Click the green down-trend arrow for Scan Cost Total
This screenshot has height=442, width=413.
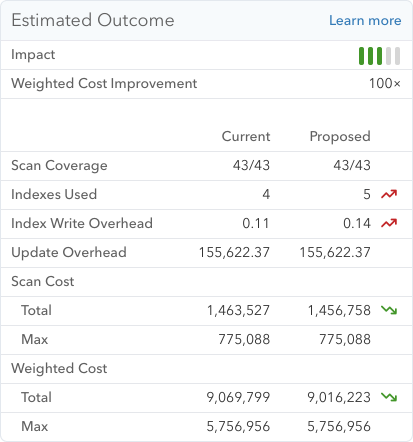[389, 310]
